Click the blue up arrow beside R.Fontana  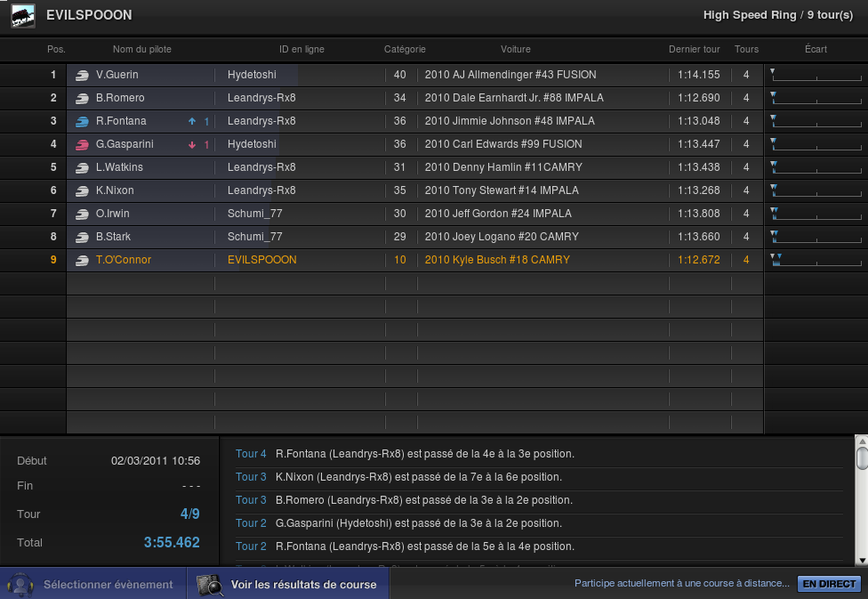(192, 121)
